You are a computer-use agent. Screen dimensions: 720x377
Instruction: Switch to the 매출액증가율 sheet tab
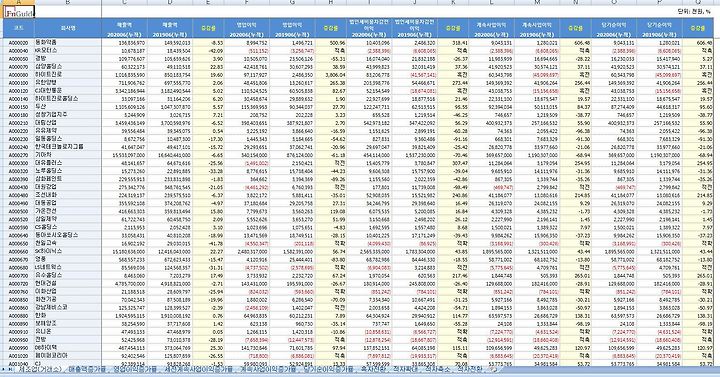pos(87,369)
